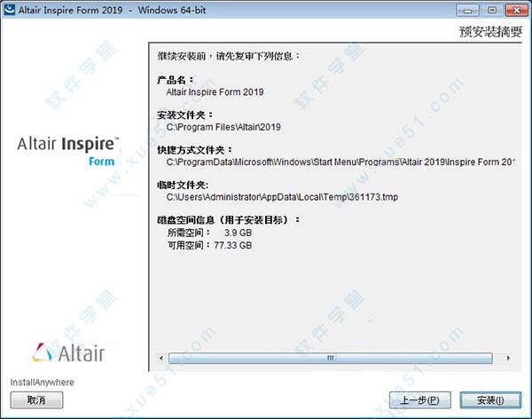Click the scrollbar left arrow
The height and width of the screenshot is (419, 532).
tap(161, 358)
